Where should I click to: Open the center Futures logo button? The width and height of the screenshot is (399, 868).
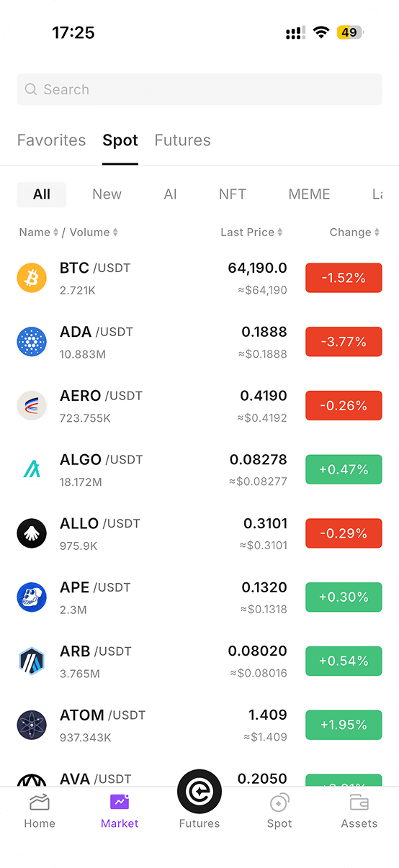pos(199,792)
